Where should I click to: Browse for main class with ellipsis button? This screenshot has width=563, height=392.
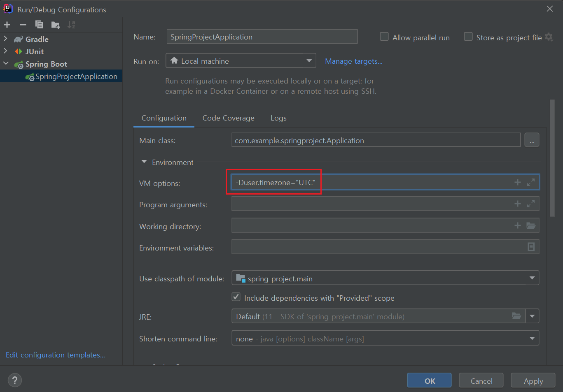pyautogui.click(x=532, y=140)
